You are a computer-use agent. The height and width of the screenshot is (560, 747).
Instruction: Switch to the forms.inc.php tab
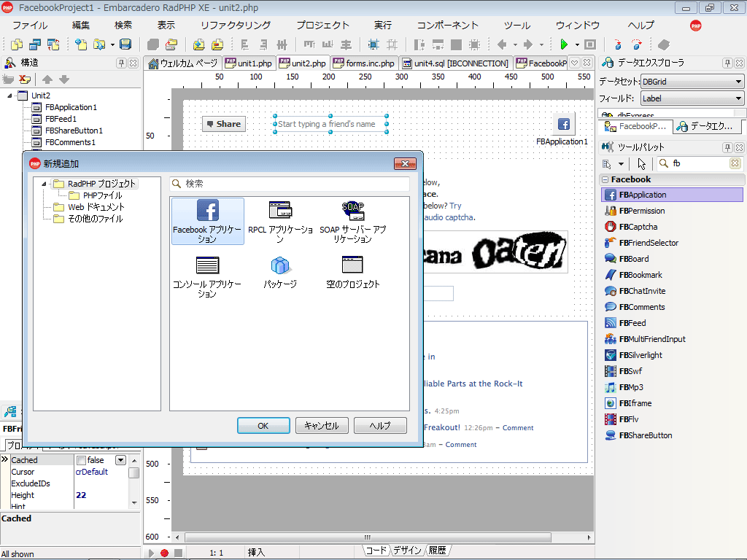pos(364,63)
